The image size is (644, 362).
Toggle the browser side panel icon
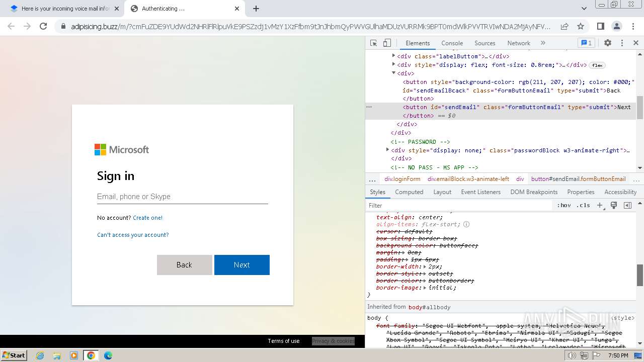pyautogui.click(x=600, y=26)
